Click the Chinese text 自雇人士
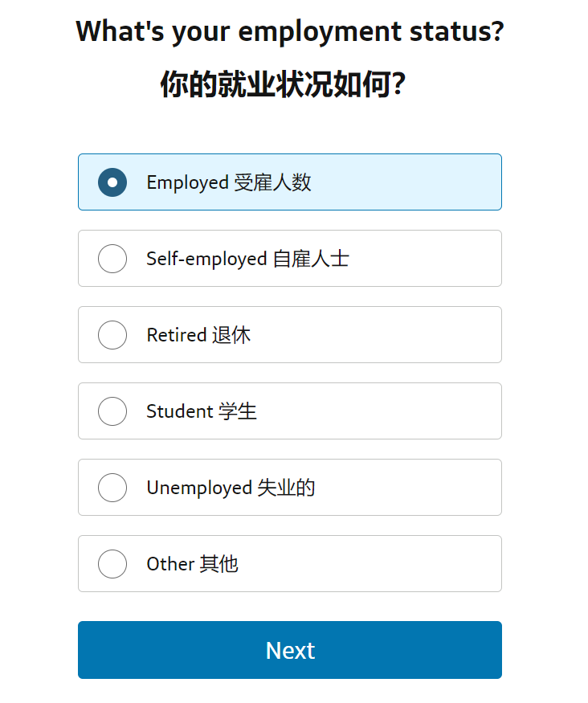This screenshot has width=588, height=703. (311, 259)
